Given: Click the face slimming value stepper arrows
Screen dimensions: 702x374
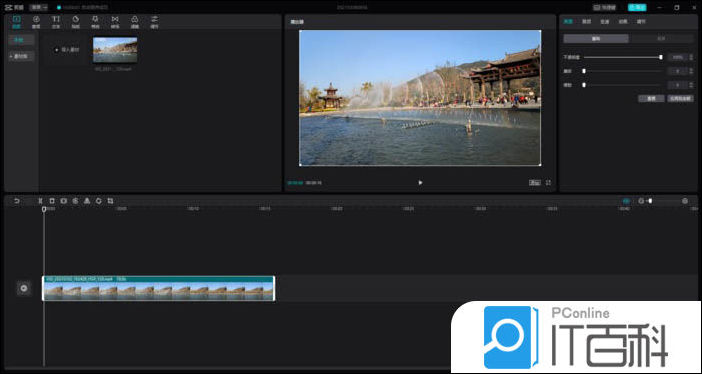Looking at the screenshot, I should tap(691, 85).
